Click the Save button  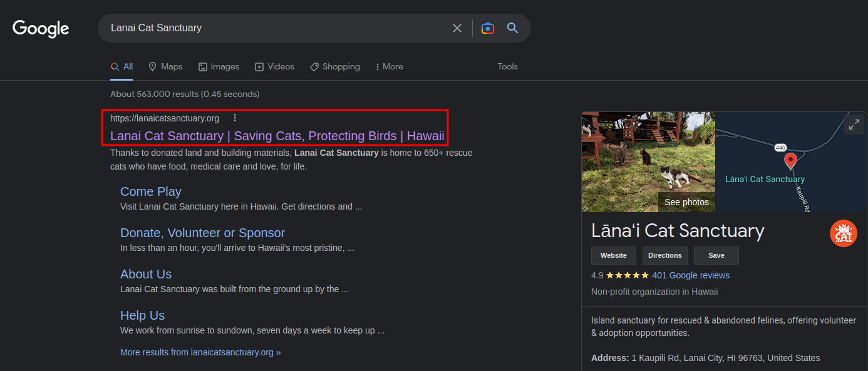[x=716, y=255]
